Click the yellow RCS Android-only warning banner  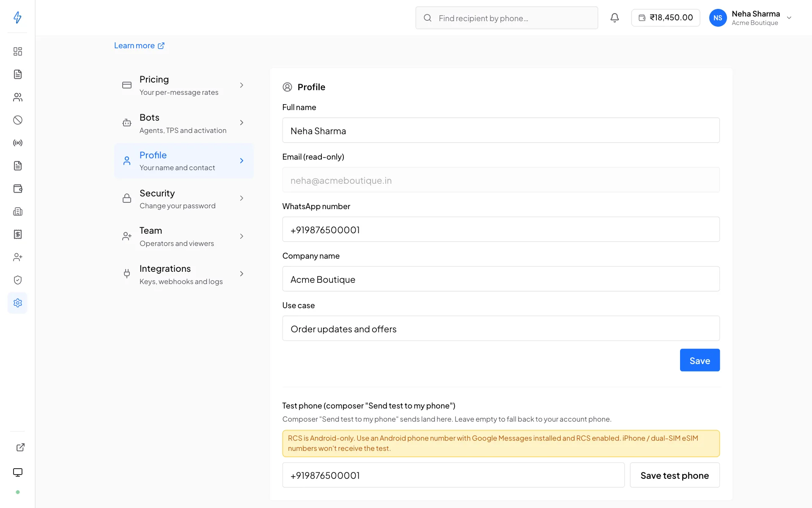pos(501,444)
